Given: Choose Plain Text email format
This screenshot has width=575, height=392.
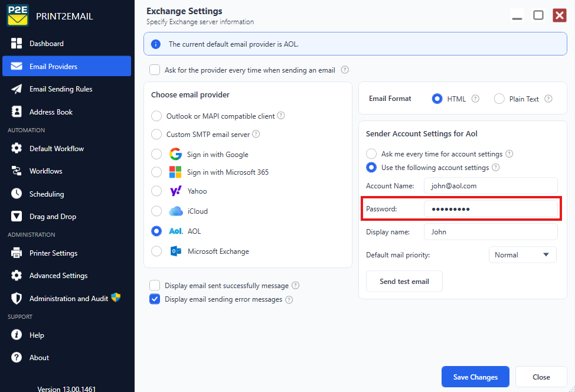Looking at the screenshot, I should 499,99.
